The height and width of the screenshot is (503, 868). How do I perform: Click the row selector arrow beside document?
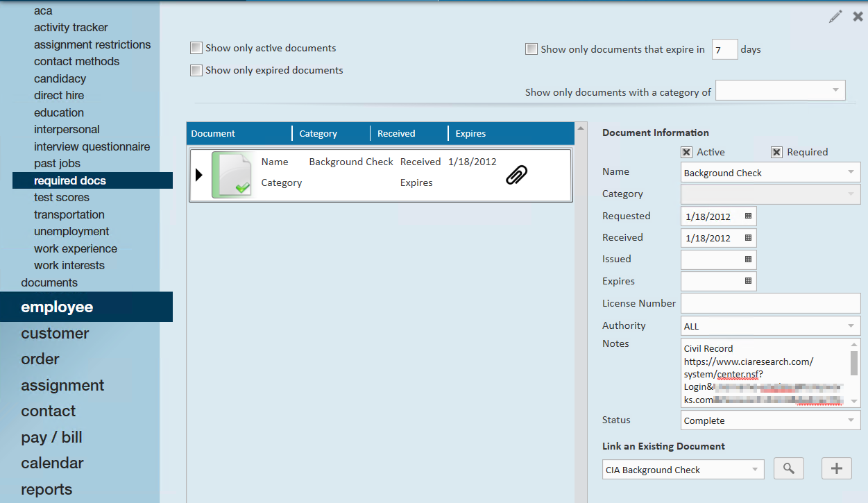(199, 175)
